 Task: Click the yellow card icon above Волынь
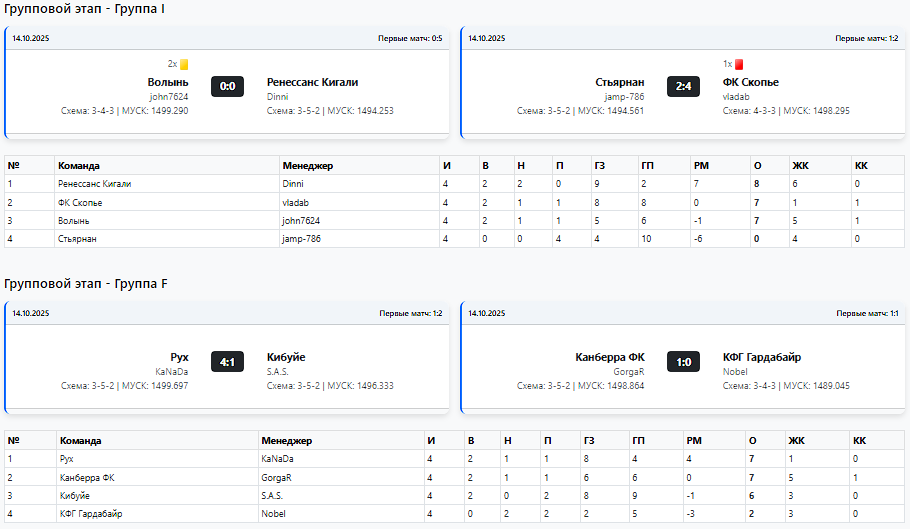point(184,64)
